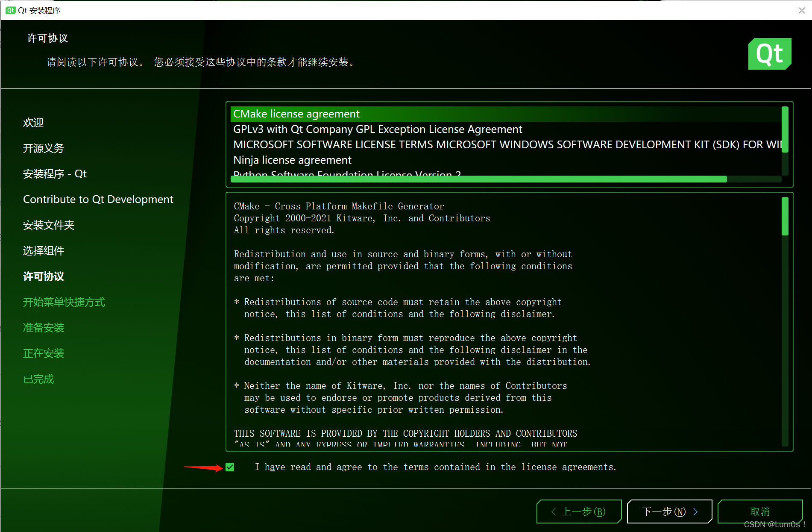Click the 开始菜单快捷方式 sidebar step
Viewport: 812px width, 532px height.
tap(64, 302)
